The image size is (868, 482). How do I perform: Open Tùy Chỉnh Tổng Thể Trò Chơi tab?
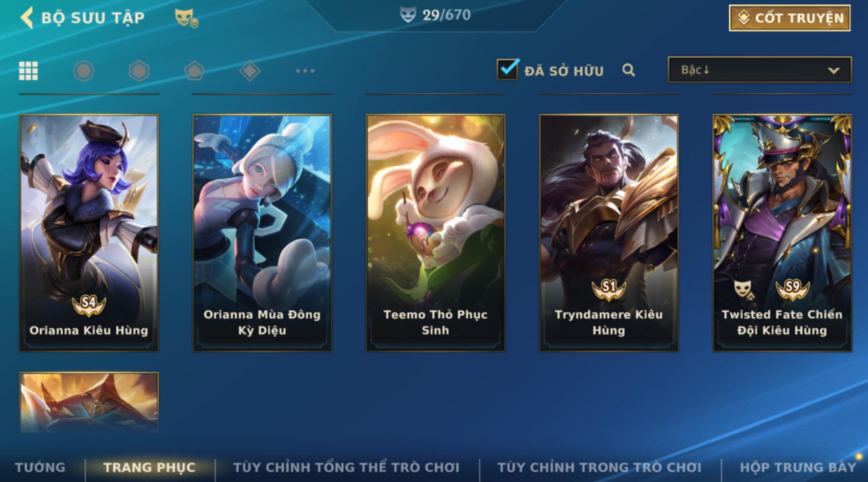tap(347, 467)
